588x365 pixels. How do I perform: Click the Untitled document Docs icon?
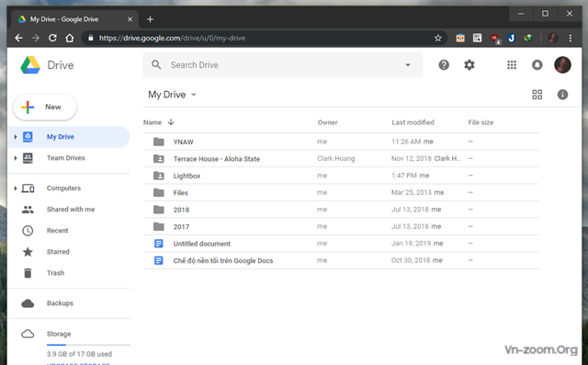[x=159, y=244]
